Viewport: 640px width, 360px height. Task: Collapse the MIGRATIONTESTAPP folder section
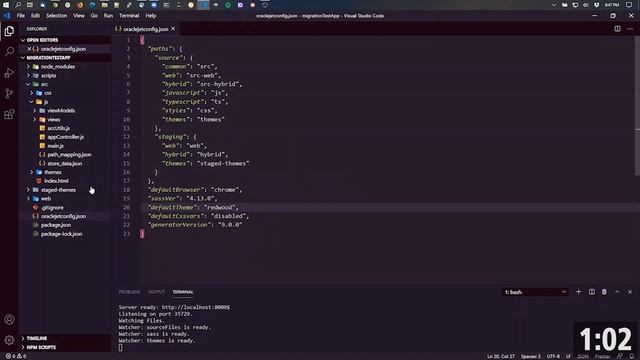(x=23, y=58)
